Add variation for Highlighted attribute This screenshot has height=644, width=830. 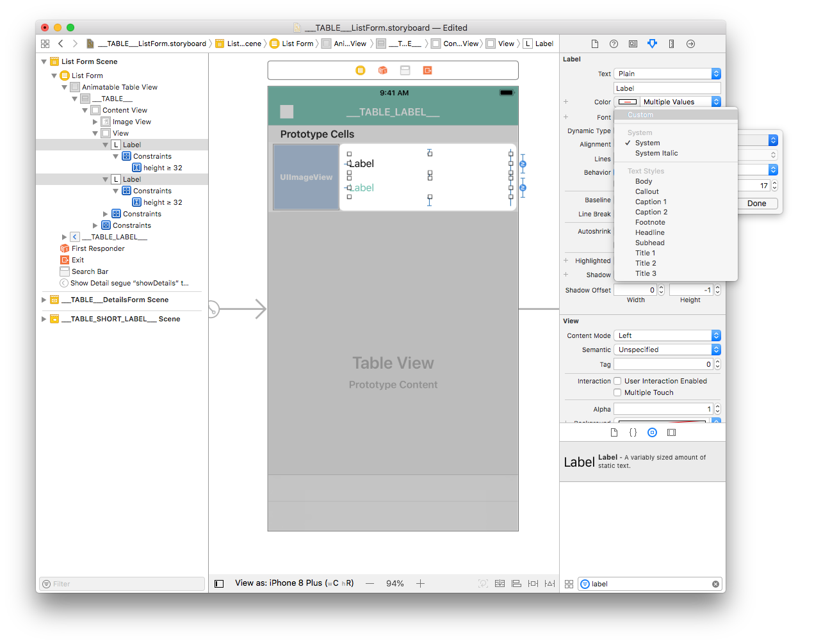(566, 261)
